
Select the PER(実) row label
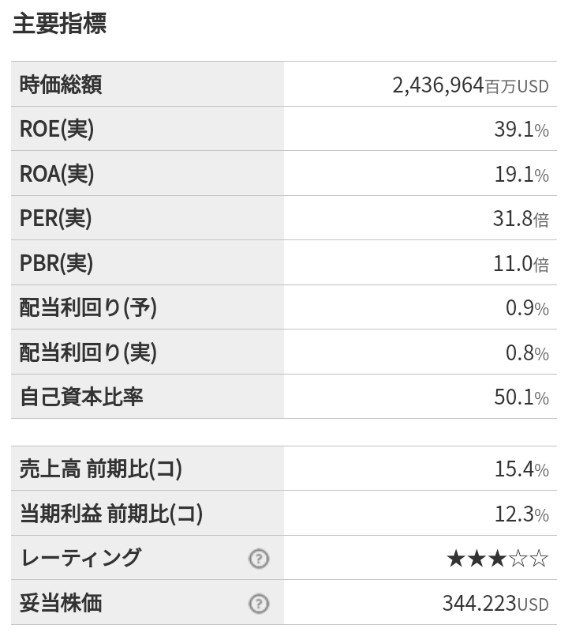[56, 218]
